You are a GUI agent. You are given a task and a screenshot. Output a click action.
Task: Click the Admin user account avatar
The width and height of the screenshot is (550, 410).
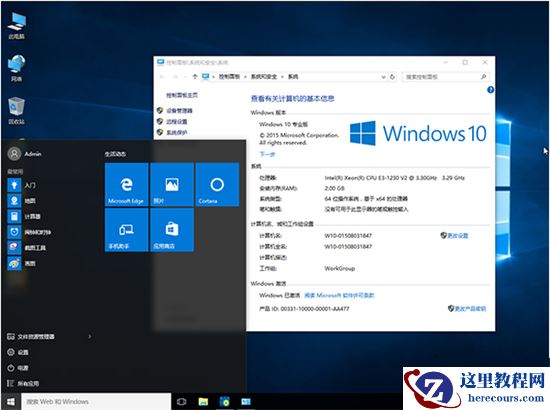(x=14, y=154)
